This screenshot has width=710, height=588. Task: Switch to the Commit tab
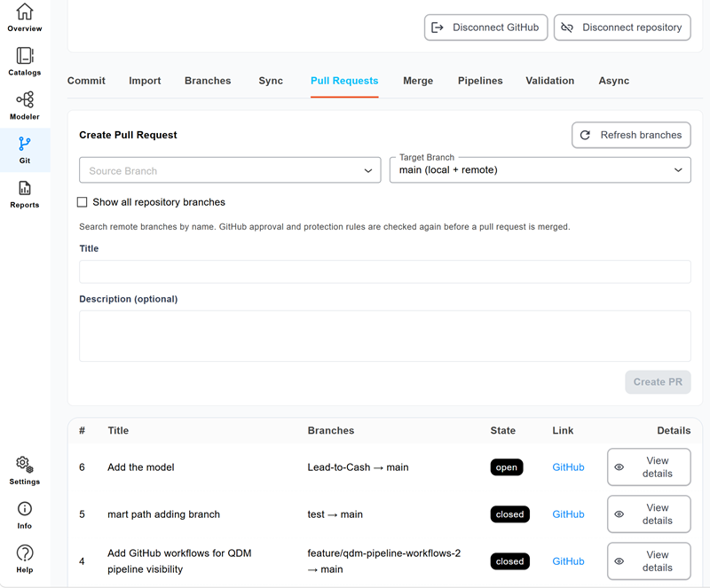point(86,81)
